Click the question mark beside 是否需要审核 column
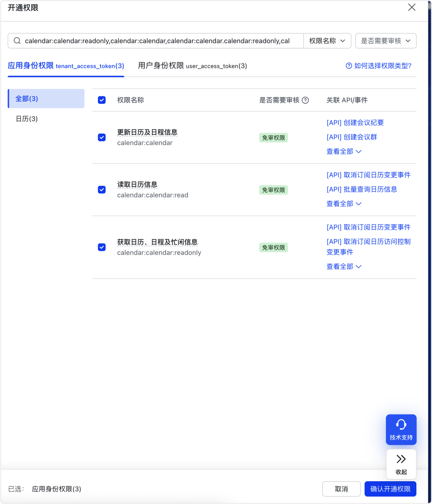 306,100
